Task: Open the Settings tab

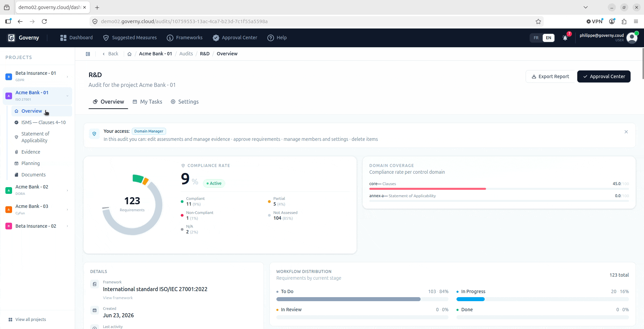Action: tap(184, 102)
